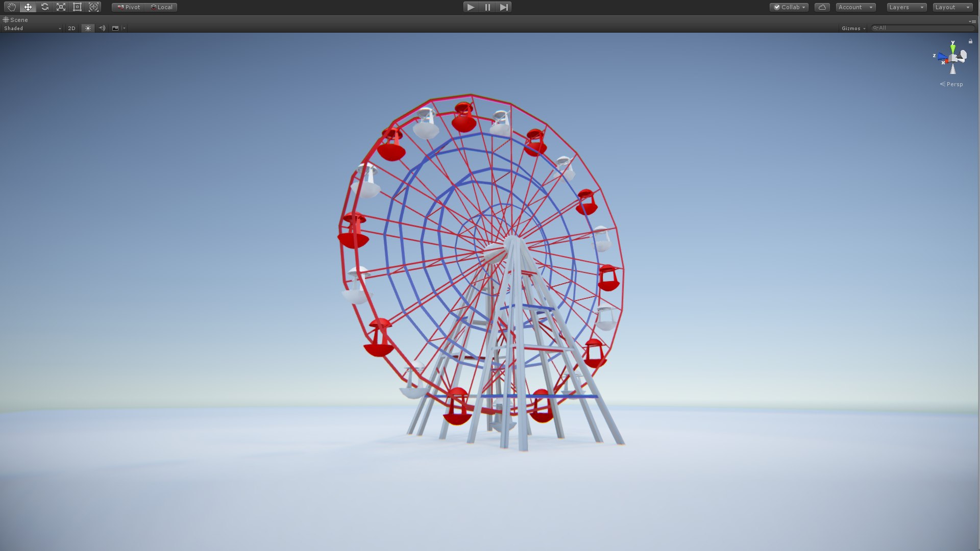This screenshot has width=980, height=551.
Task: Select the Scale tool
Action: point(61,7)
